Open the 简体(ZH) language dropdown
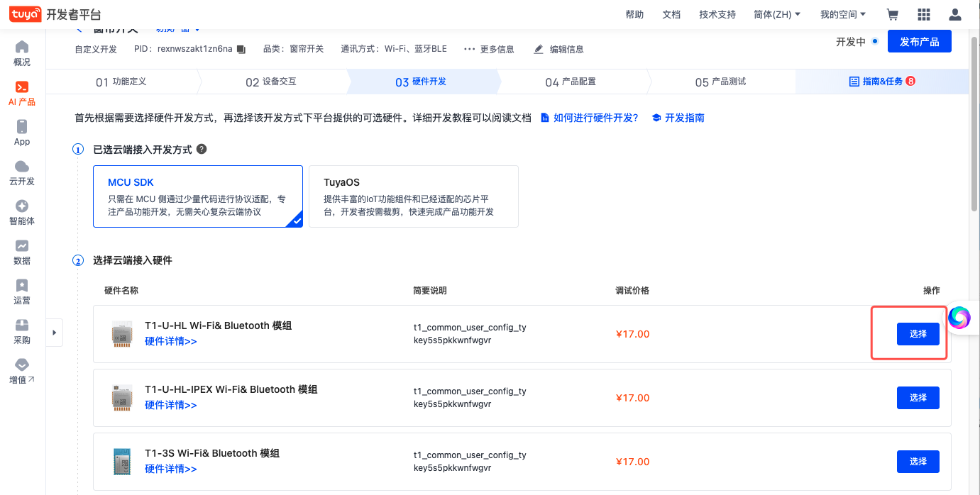The width and height of the screenshot is (980, 495). (x=777, y=14)
